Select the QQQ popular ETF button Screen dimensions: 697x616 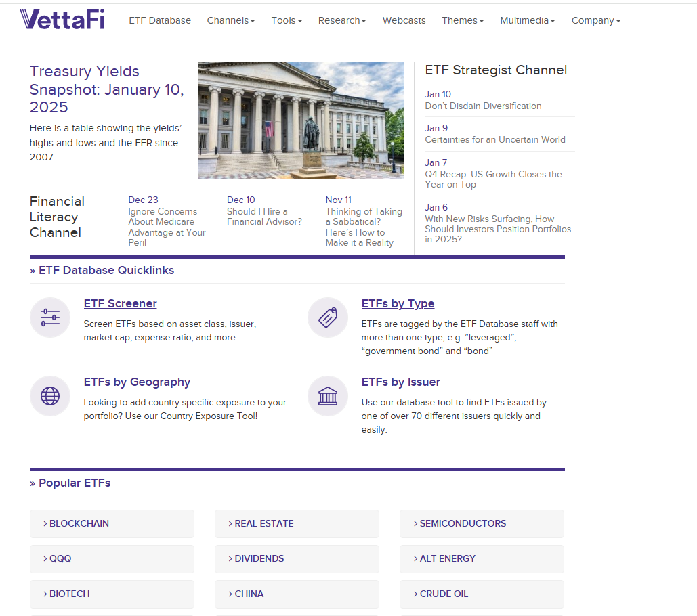click(112, 558)
